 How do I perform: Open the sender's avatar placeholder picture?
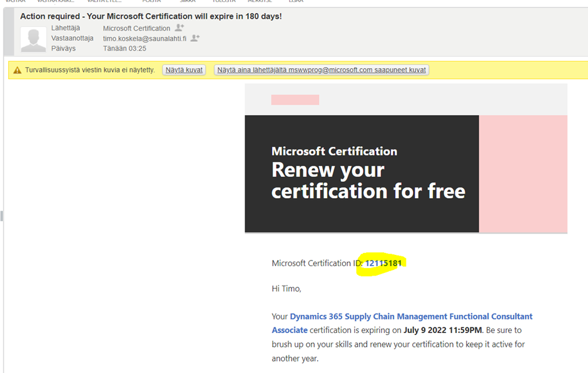pos(33,39)
